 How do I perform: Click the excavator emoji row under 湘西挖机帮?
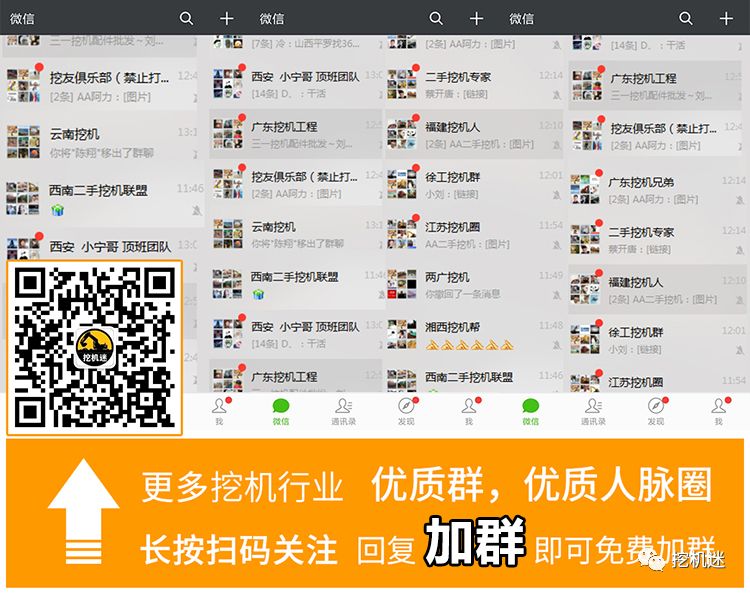coord(469,345)
